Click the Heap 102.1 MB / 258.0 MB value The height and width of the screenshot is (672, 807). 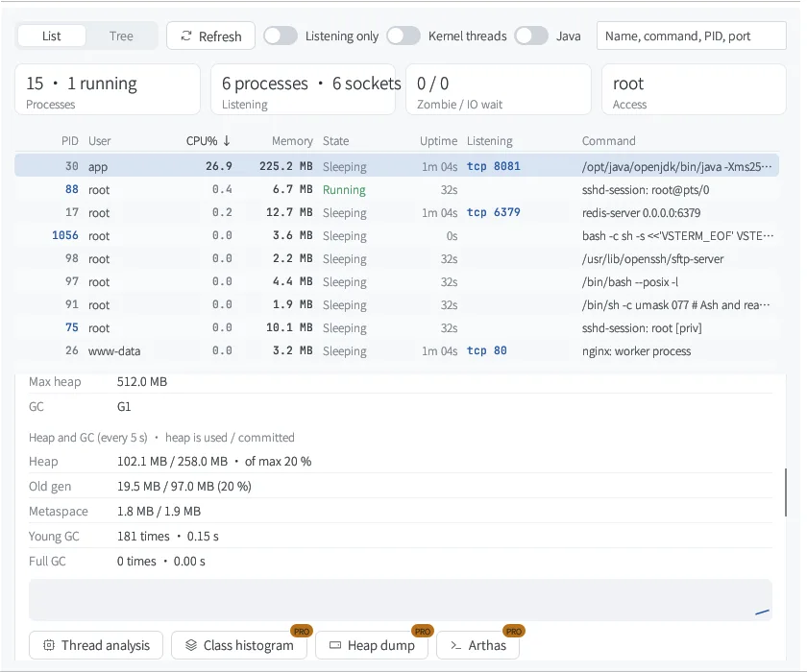pos(214,461)
